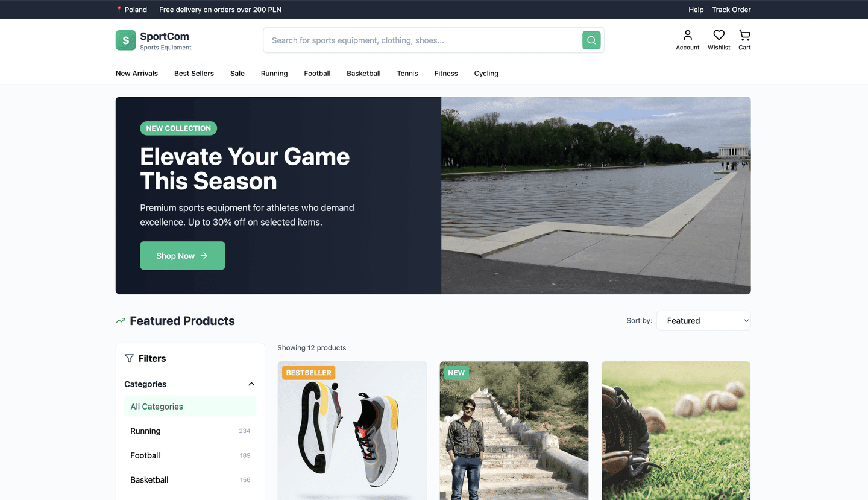The image size is (868, 500).
Task: Select the All Categories filter
Action: (x=156, y=406)
